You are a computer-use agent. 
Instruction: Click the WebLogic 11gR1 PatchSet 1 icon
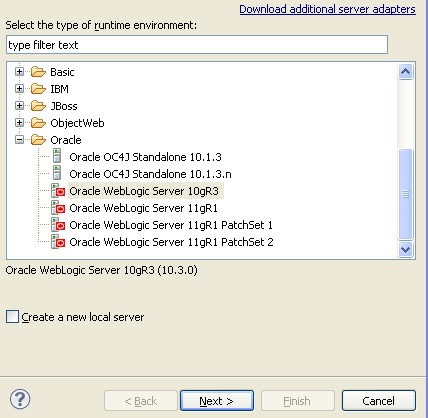pyautogui.click(x=58, y=225)
